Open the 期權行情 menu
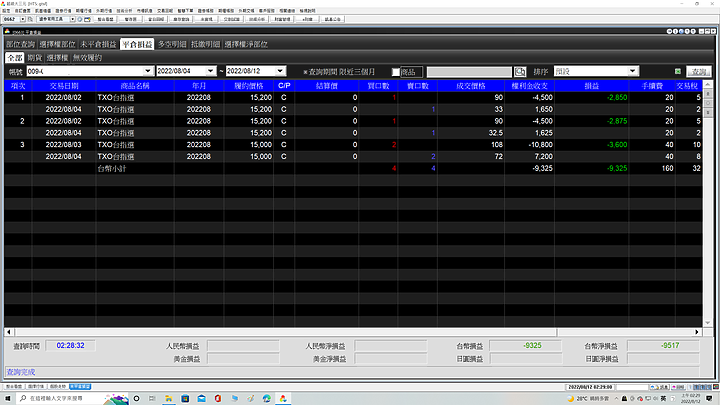Viewport: 720px width, 405px height. click(84, 11)
